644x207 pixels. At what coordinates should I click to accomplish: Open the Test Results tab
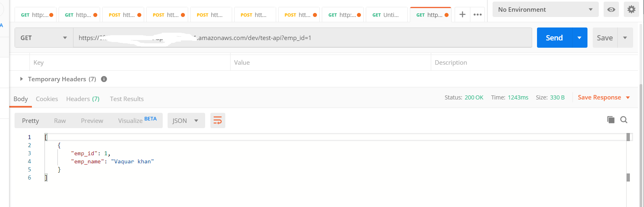[x=127, y=99]
